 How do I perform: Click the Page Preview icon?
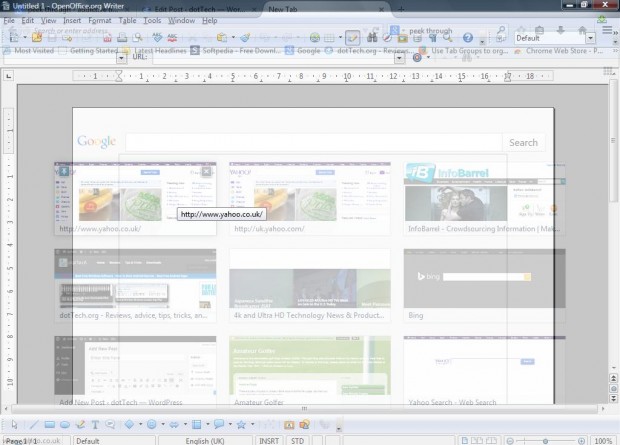pos(137,38)
